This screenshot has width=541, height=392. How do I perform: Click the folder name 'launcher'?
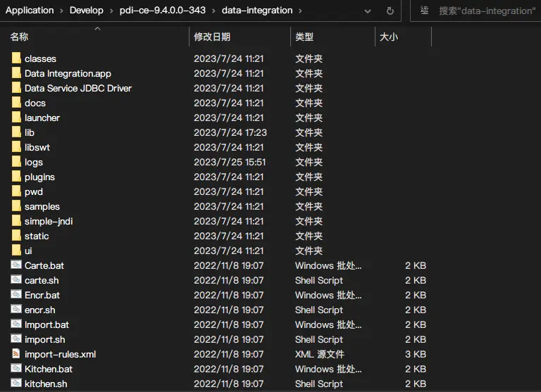pyautogui.click(x=42, y=118)
